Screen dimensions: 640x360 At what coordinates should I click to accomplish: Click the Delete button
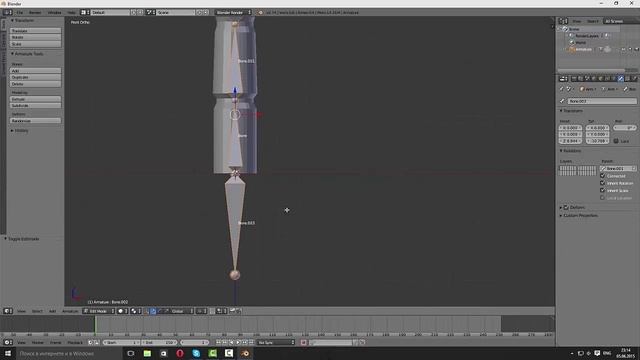pyautogui.click(x=36, y=84)
